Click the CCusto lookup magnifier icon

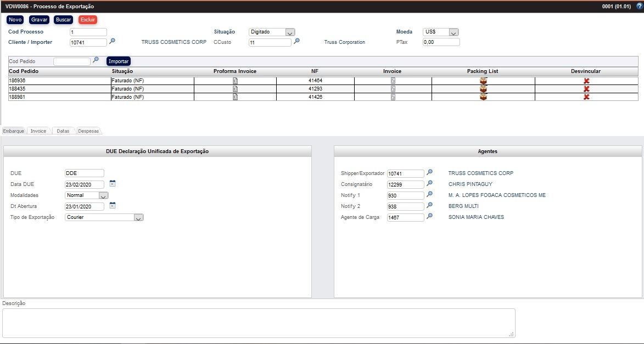point(296,41)
